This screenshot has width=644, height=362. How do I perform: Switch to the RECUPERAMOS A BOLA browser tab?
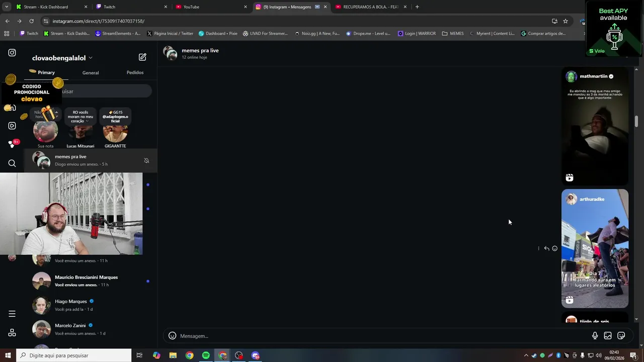click(x=370, y=7)
